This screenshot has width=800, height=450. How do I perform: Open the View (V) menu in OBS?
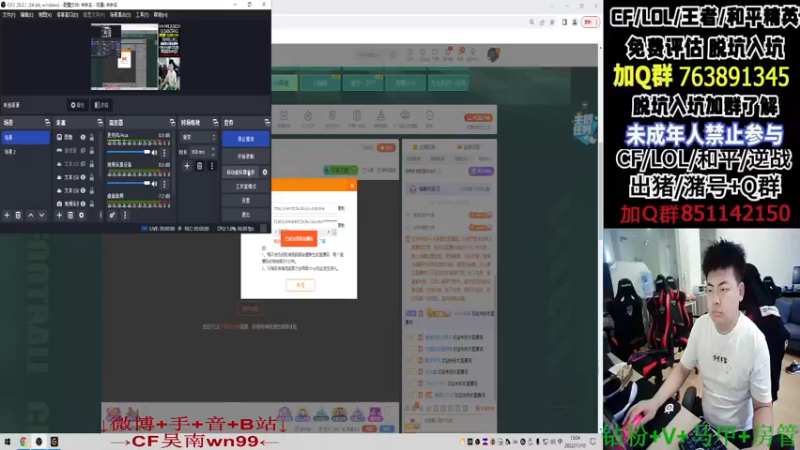[45, 15]
